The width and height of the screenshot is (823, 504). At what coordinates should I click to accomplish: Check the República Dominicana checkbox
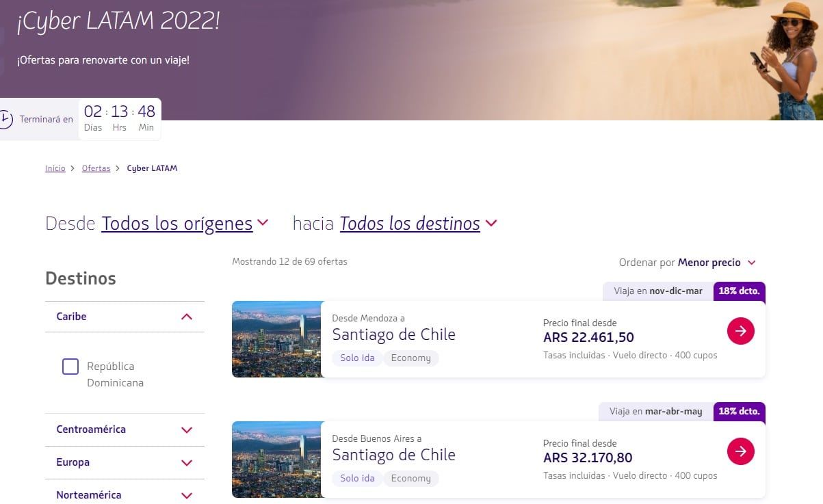point(70,367)
